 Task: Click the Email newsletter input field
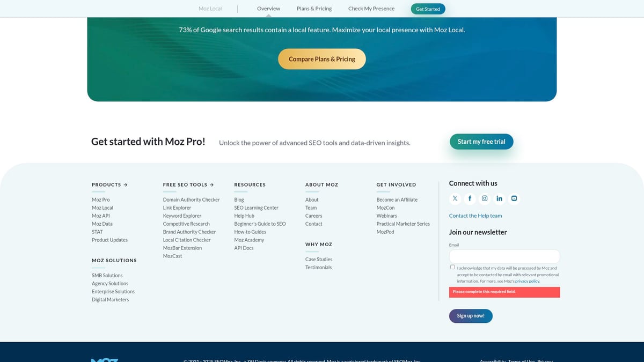tap(504, 256)
